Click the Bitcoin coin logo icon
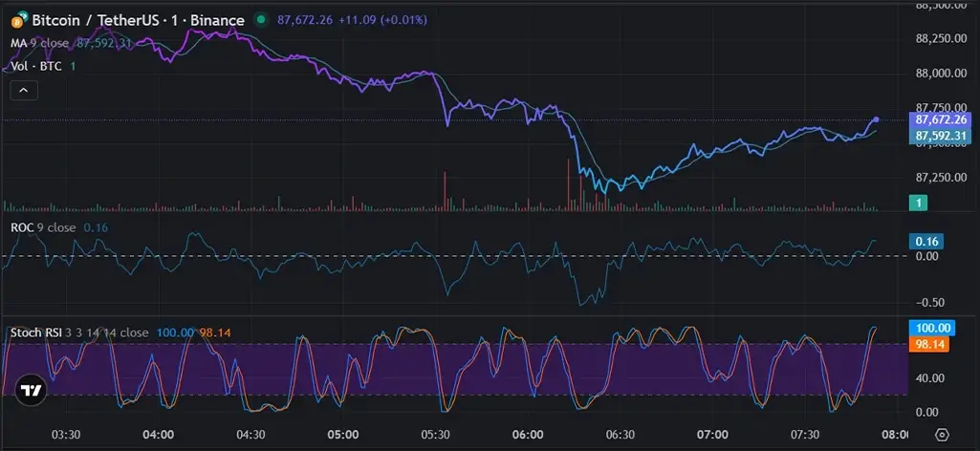 tap(17, 20)
